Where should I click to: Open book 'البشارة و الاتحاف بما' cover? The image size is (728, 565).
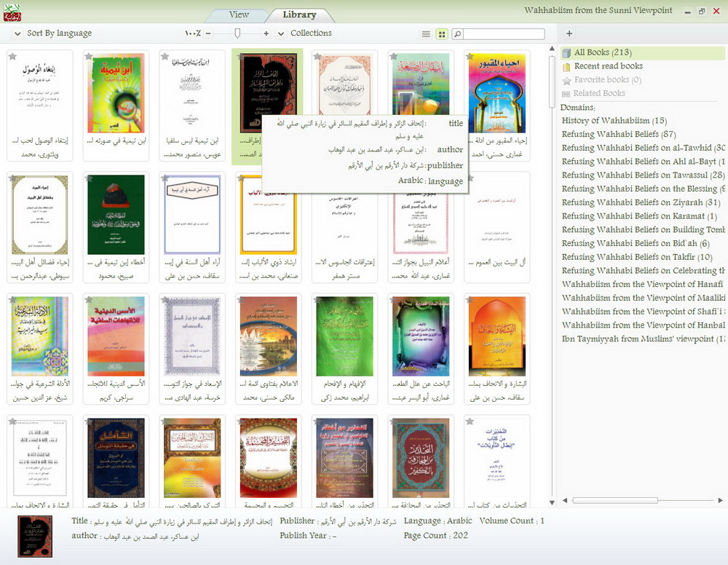[x=497, y=336]
